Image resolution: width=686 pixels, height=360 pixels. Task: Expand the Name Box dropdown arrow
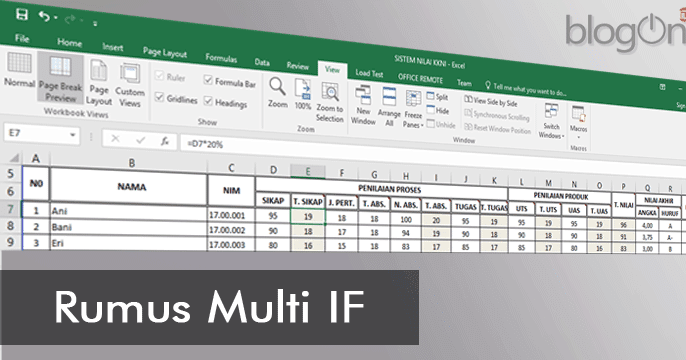(x=73, y=135)
